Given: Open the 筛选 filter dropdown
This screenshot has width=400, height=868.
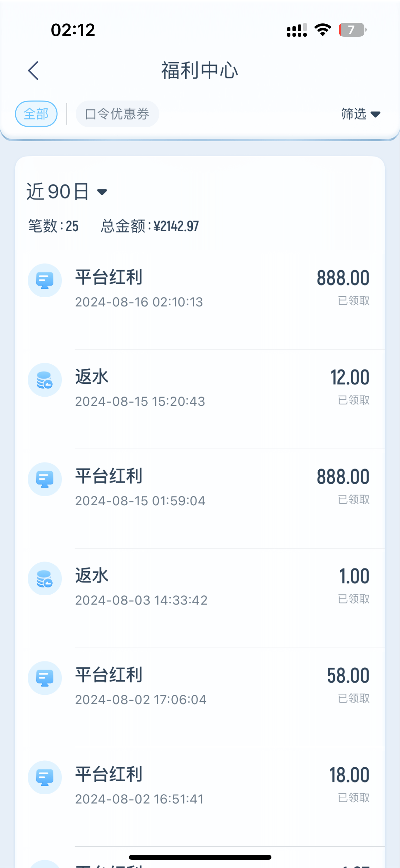Looking at the screenshot, I should [x=360, y=114].
